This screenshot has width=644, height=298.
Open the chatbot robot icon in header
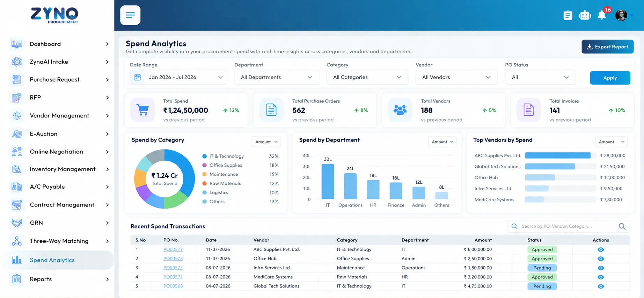point(585,15)
